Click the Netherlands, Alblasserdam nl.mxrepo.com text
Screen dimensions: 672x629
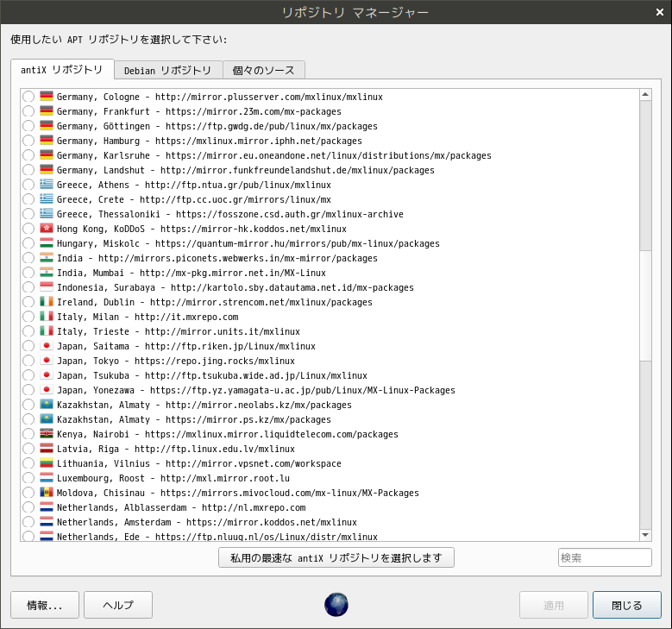click(181, 507)
